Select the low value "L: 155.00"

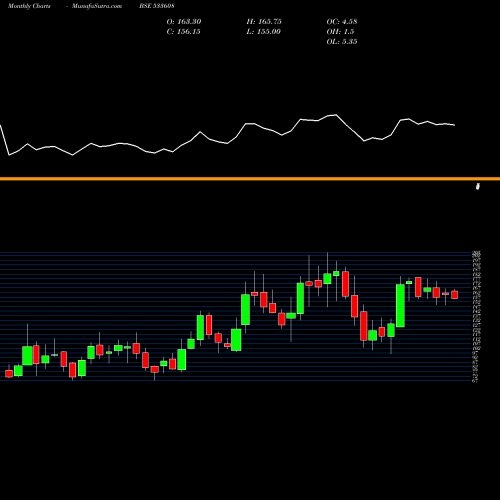pyautogui.click(x=263, y=32)
